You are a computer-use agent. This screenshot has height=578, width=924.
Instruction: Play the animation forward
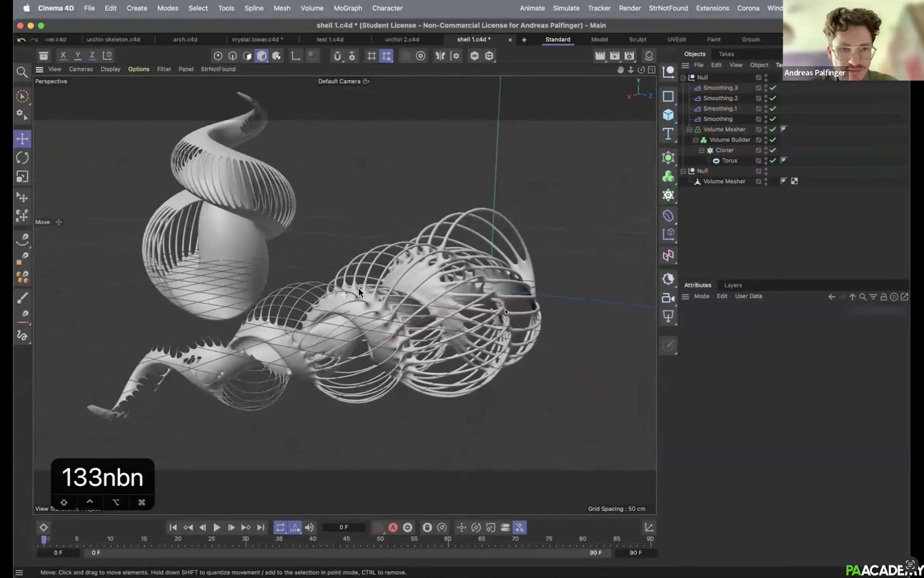(x=217, y=528)
